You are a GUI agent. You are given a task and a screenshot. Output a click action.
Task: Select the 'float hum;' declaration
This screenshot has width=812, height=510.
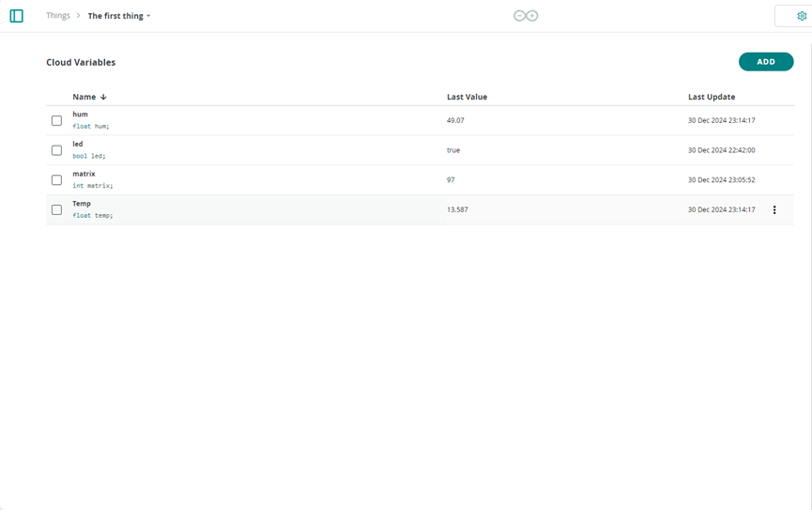tap(91, 126)
